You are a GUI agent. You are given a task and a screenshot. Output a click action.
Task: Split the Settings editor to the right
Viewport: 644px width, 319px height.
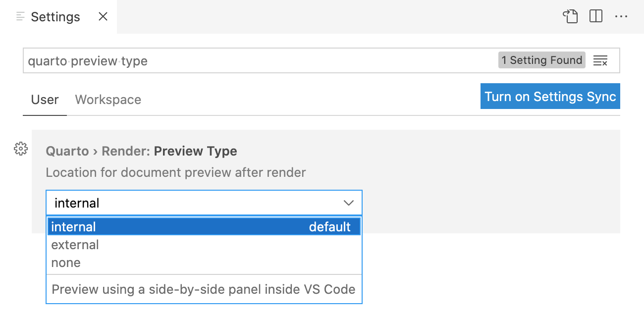coord(595,16)
